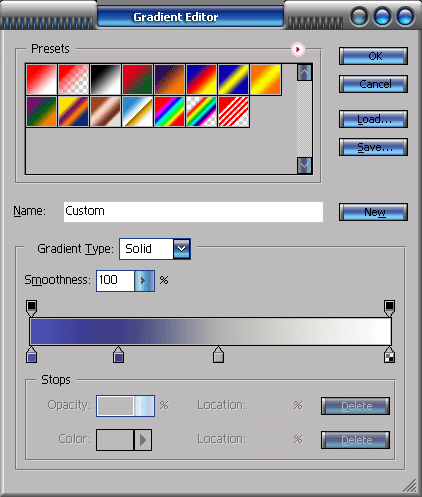Screen dimensions: 422x497
Task: Select the chrome gradient preset
Action: (137, 112)
